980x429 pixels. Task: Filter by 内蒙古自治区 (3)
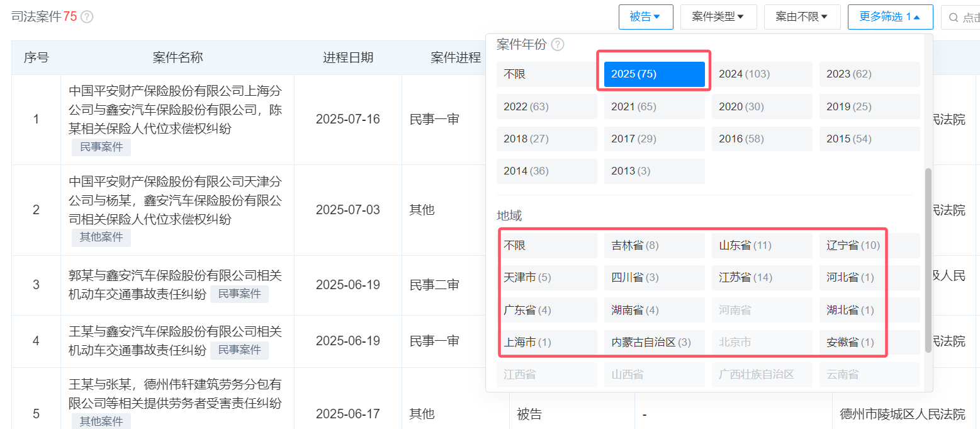pos(654,343)
